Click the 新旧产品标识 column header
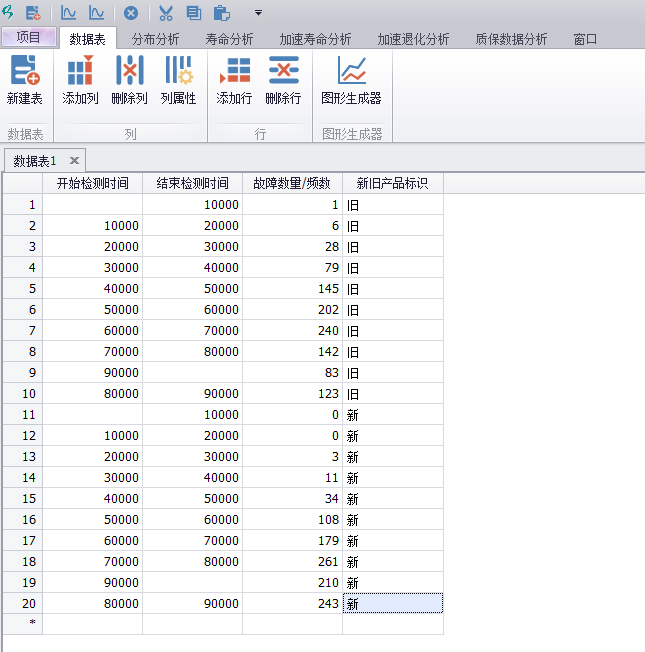Screen dimensions: 645x652 pyautogui.click(x=393, y=183)
